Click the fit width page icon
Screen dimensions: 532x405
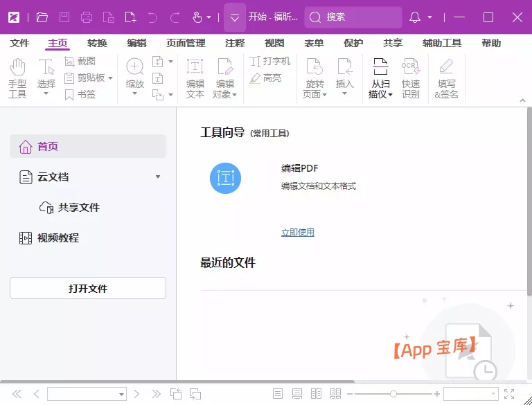[158, 78]
